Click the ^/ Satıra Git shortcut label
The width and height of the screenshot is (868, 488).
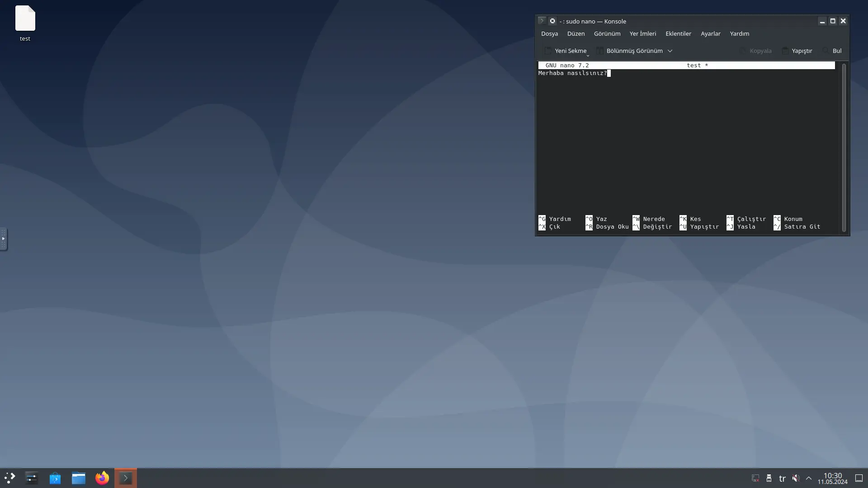pyautogui.click(x=797, y=227)
